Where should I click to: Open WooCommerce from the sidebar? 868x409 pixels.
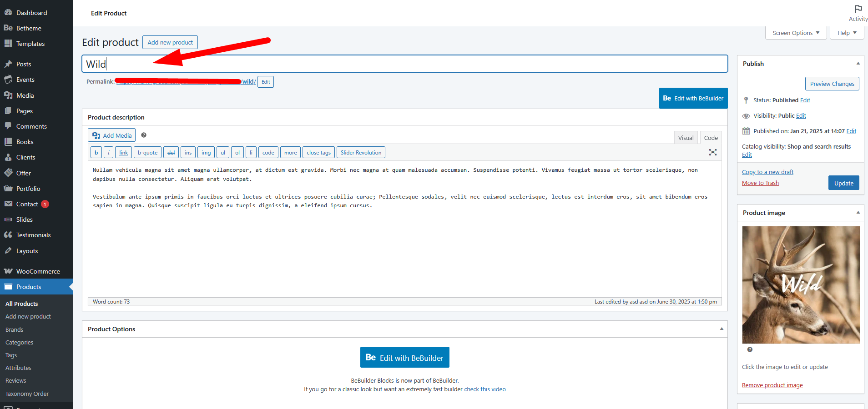[x=38, y=271]
